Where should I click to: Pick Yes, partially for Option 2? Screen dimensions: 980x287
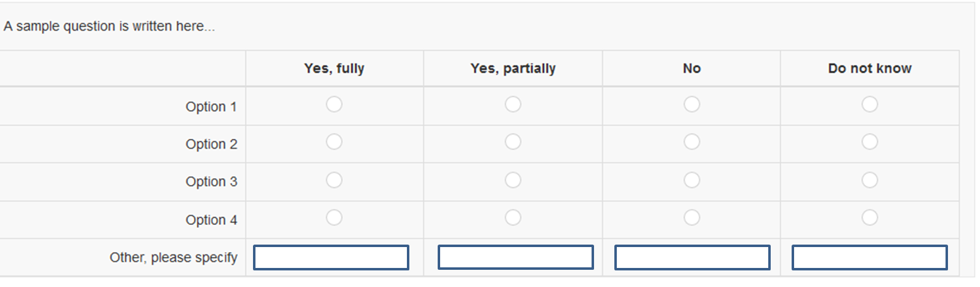[513, 142]
